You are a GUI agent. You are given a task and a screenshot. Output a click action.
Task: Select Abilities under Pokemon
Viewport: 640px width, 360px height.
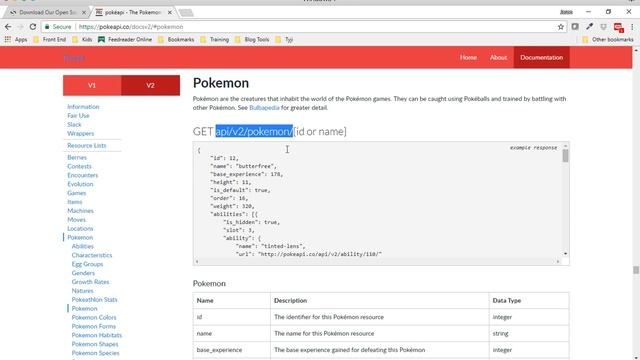[x=82, y=246]
